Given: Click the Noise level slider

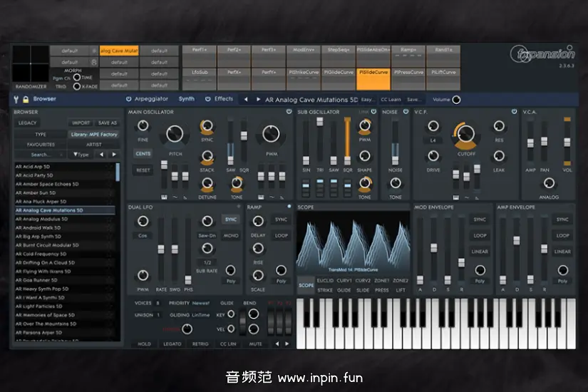Looking at the screenshot, I should coord(395,141).
